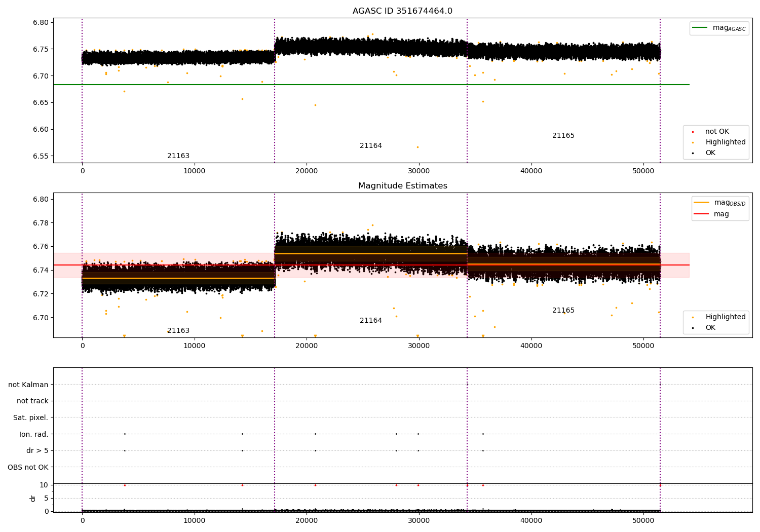
Task: Click the 40000 x-tick under the bottom panel
Action: click(x=531, y=520)
